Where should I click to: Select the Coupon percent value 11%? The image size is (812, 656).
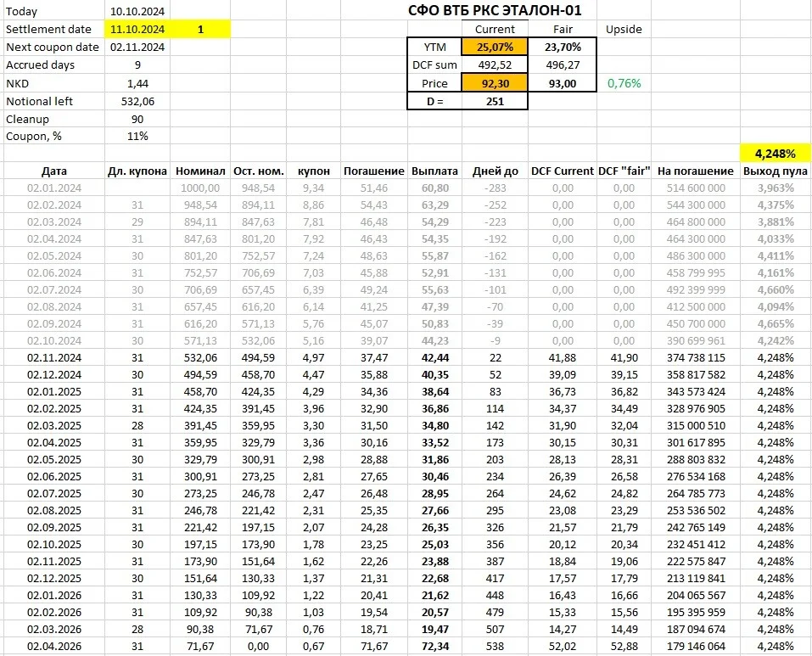point(137,136)
